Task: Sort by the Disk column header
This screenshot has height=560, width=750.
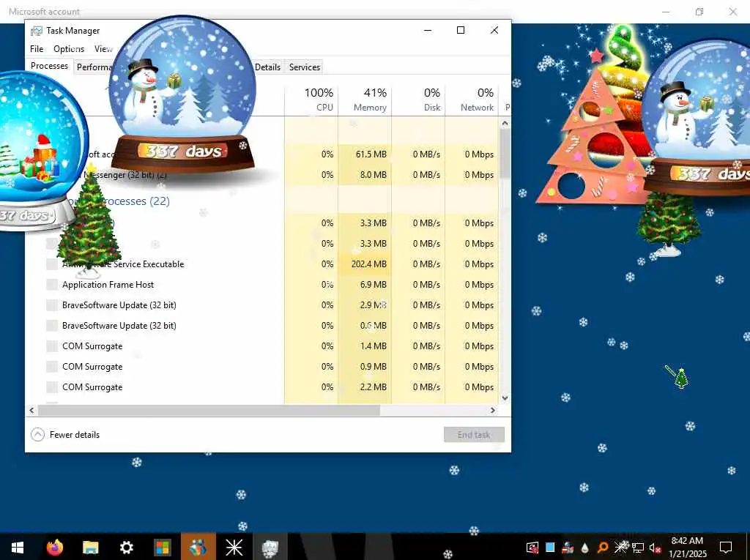Action: tap(418, 100)
